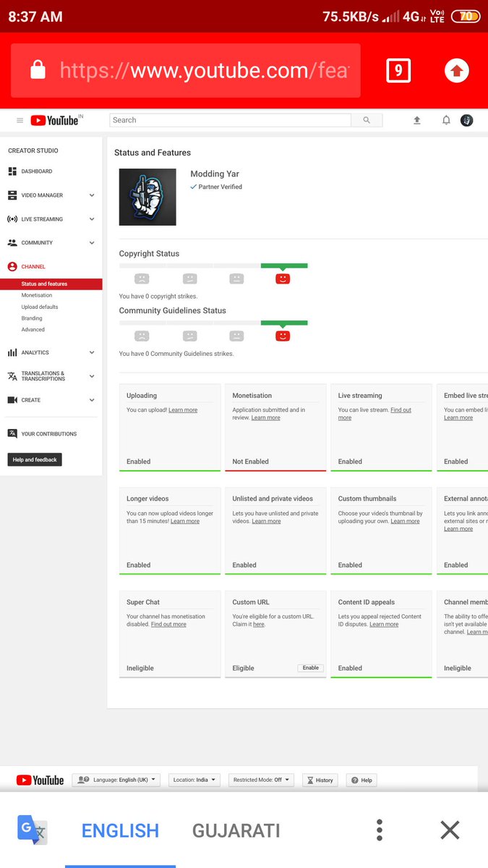Click the search magnifier button
Screen dimensions: 488x868
point(367,120)
